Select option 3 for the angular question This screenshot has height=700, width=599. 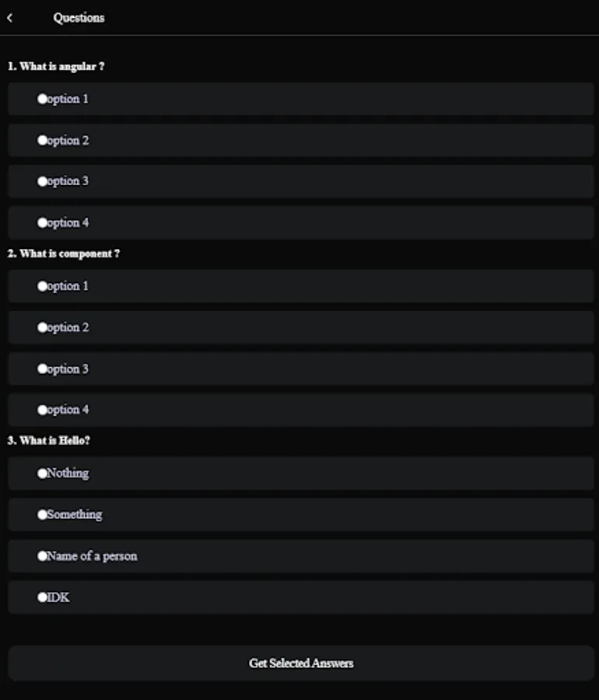pos(66,181)
